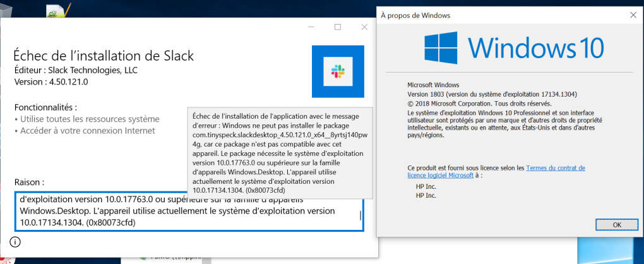Click the first 'HP Inc.' licensee line

click(x=426, y=186)
